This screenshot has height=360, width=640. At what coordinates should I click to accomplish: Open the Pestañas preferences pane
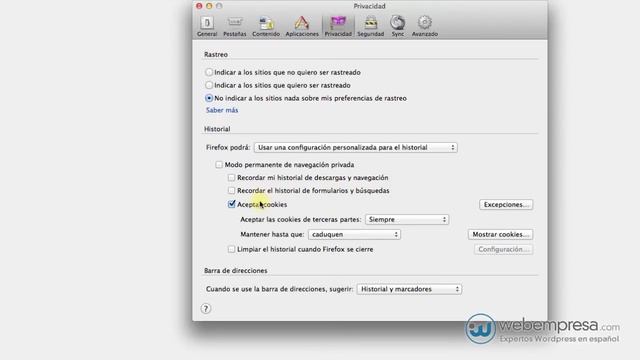(235, 26)
